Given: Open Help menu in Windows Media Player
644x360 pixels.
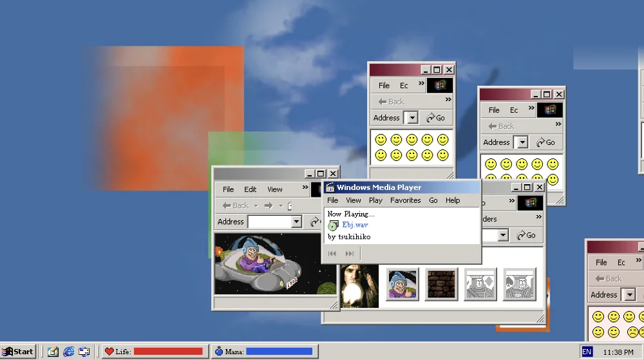Looking at the screenshot, I should pos(453,200).
